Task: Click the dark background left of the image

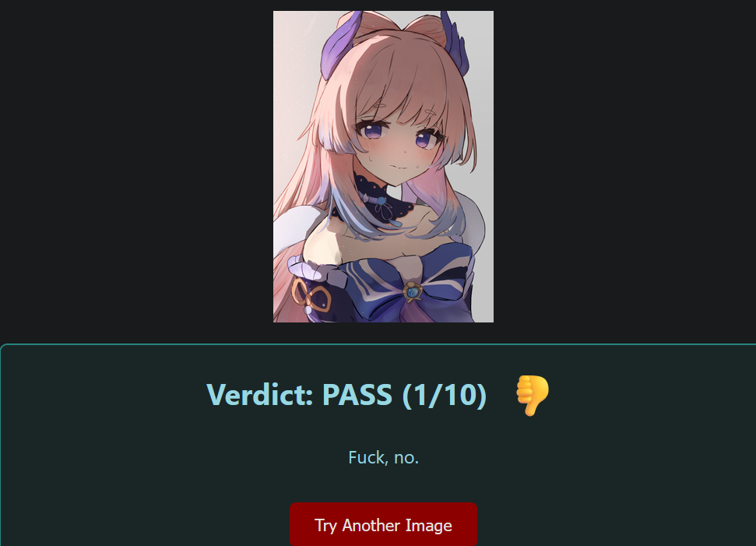Action: (136, 167)
